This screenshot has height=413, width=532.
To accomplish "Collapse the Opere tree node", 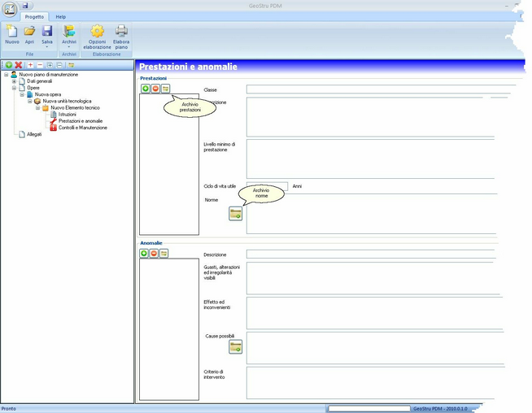I will tap(14, 88).
